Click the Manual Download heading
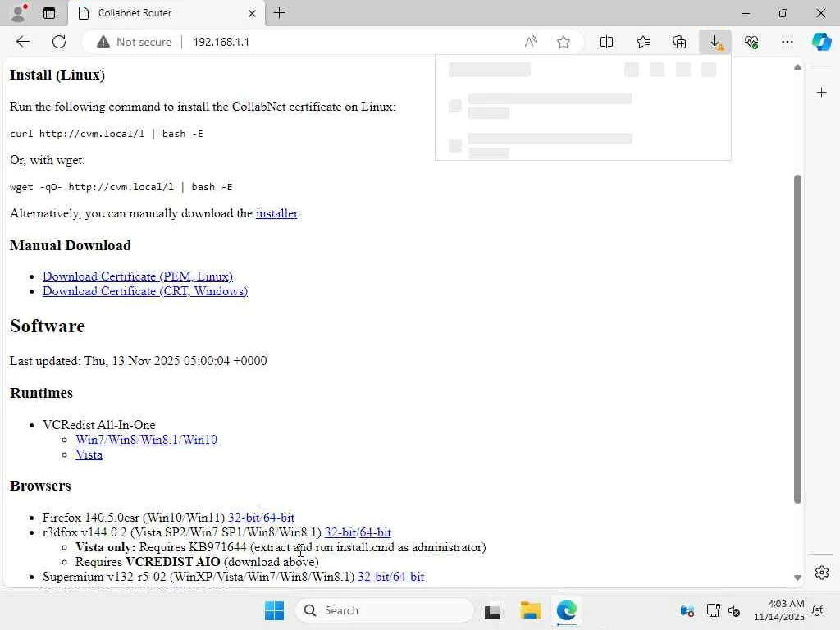 click(x=71, y=245)
